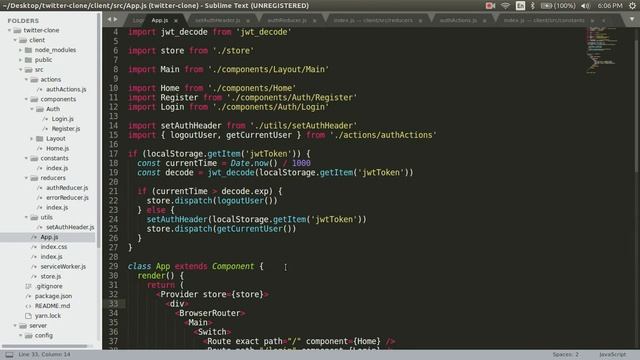640x360 pixels.
Task: Close the authReducer.js tab
Action: tap(314, 20)
